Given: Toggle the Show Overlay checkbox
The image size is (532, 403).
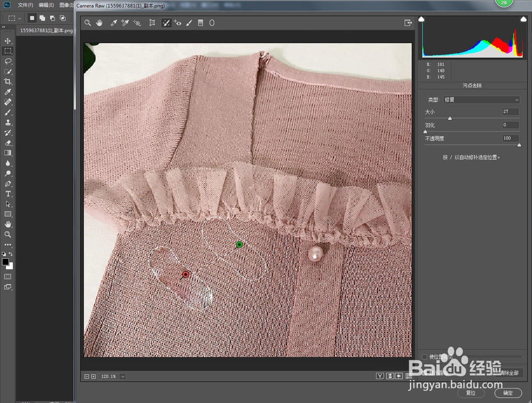Looking at the screenshot, I should (x=424, y=373).
